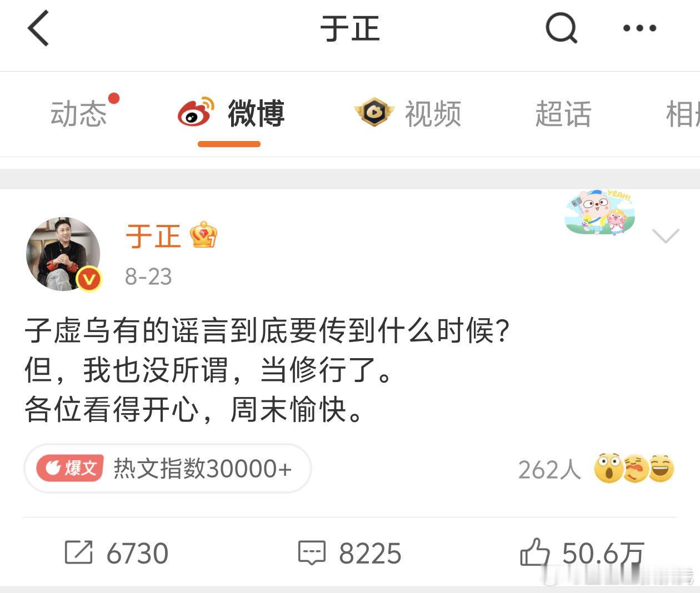
Task: Tap the back arrow icon
Action: [38, 28]
